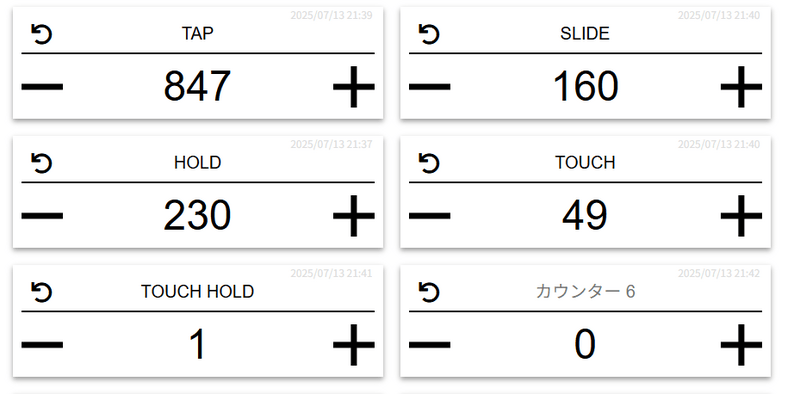This screenshot has height=394, width=800.
Task: Increase the TAP count with plus
Action: (x=354, y=86)
